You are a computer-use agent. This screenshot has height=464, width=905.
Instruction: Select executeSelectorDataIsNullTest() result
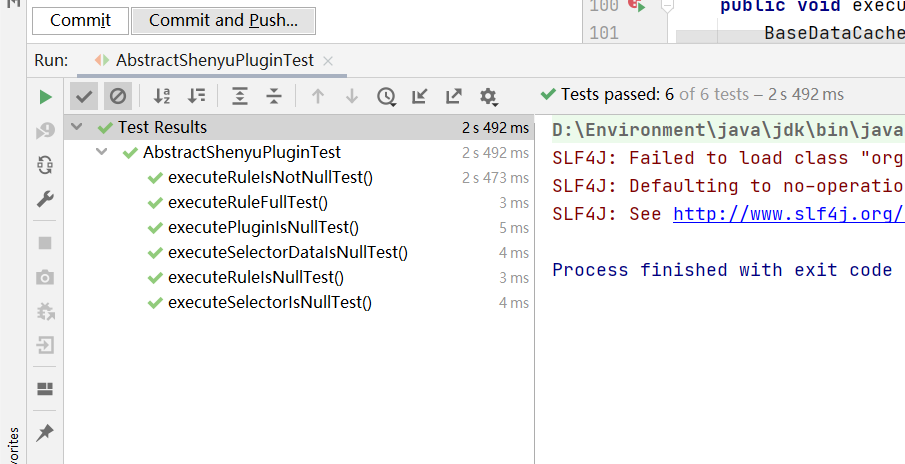tap(288, 252)
